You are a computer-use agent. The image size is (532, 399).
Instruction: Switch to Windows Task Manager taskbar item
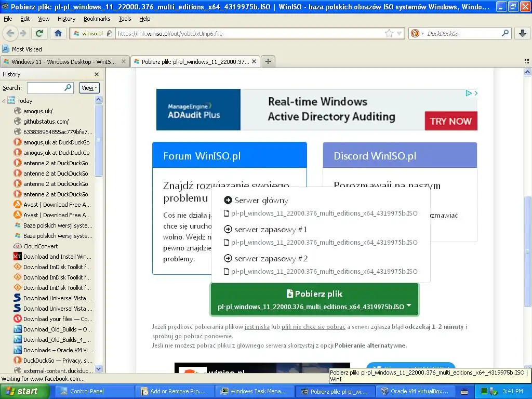click(255, 391)
